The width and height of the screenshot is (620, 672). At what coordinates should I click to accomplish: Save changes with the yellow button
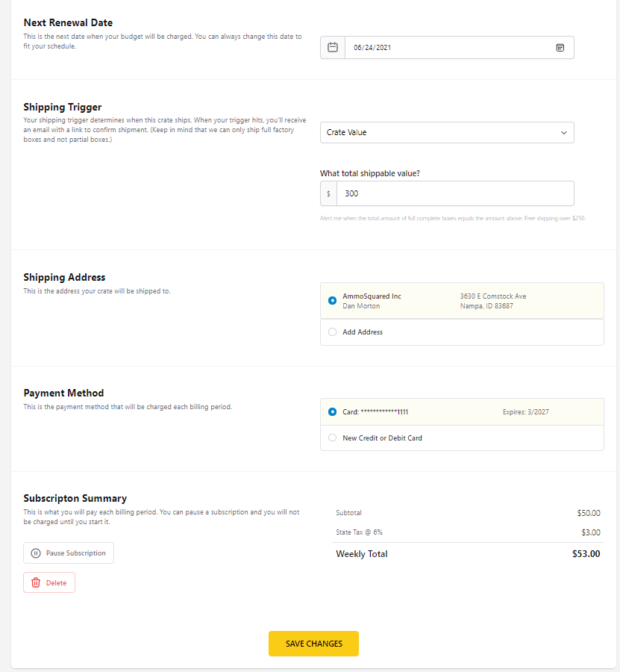click(314, 644)
